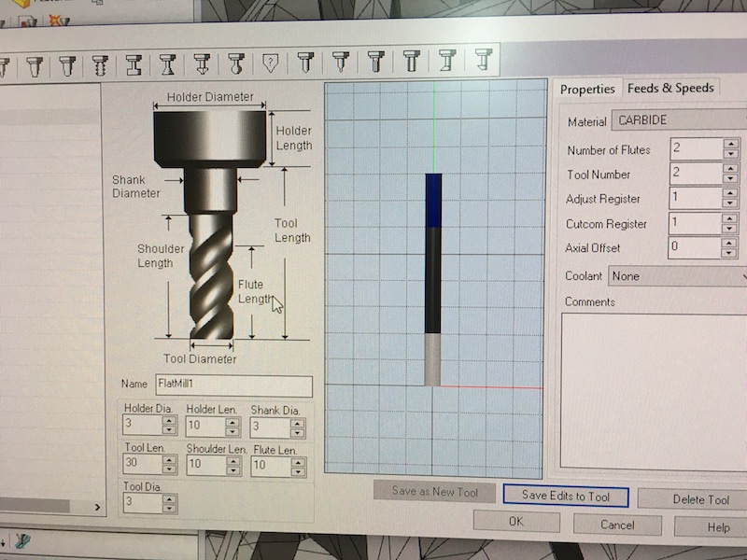This screenshot has width=747, height=560.
Task: Select the tap tool icon
Action: coord(412,61)
